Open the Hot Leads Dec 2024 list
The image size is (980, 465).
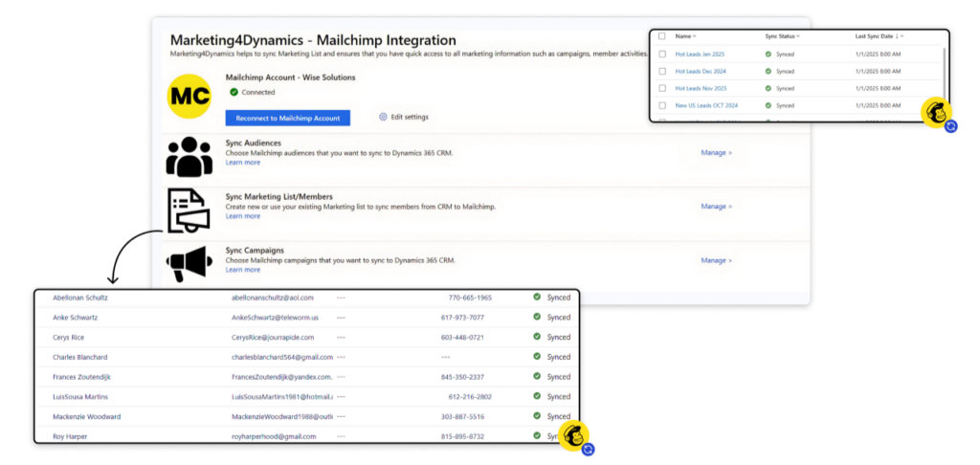coord(701,71)
